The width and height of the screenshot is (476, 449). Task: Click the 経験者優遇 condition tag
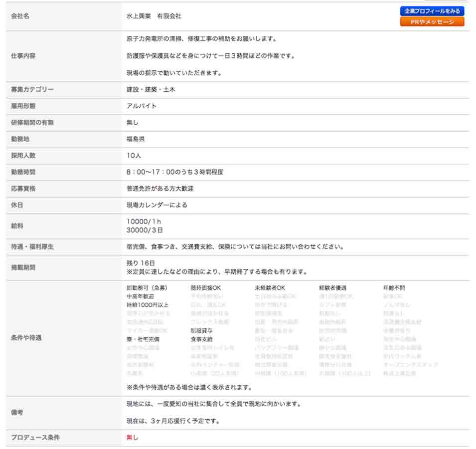332,288
